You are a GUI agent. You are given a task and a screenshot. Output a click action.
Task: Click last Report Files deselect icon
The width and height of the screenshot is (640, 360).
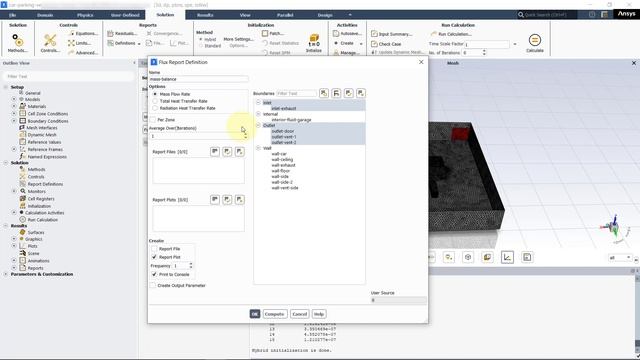click(x=239, y=151)
